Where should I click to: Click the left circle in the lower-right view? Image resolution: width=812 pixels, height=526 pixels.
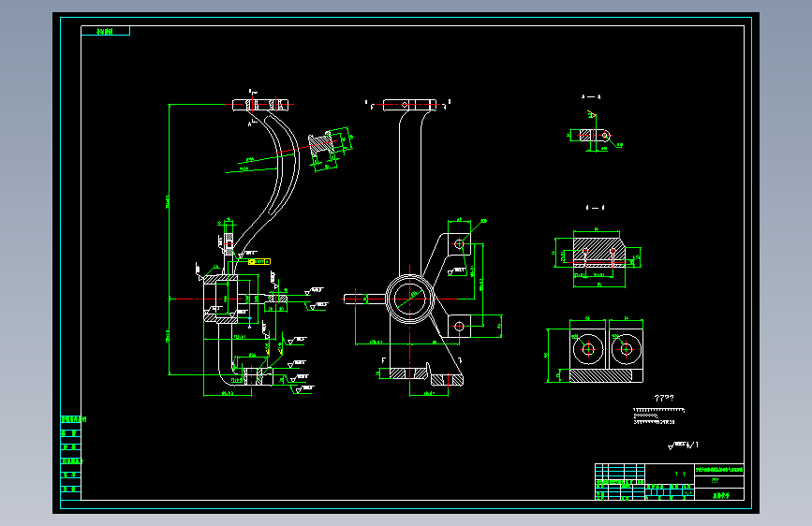(588, 349)
